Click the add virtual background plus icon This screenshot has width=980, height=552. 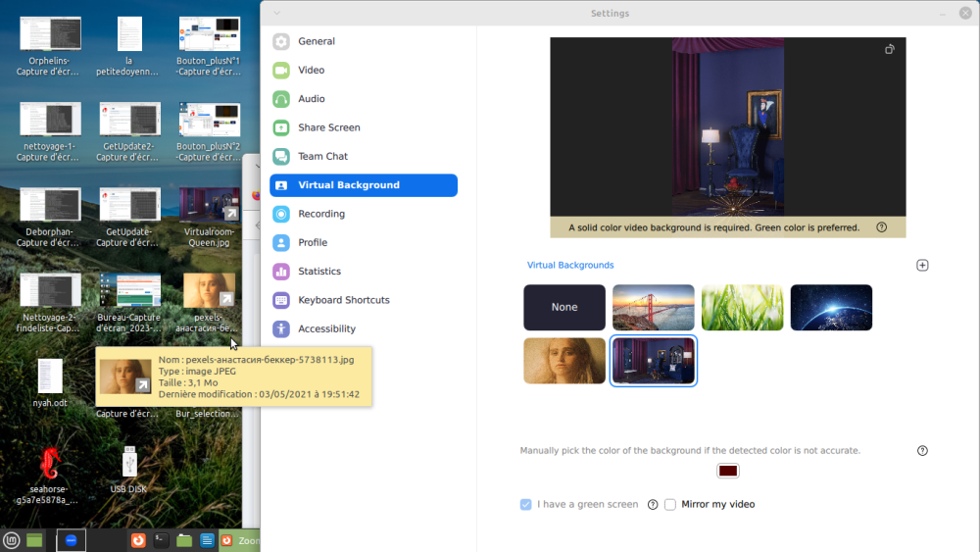[922, 266]
